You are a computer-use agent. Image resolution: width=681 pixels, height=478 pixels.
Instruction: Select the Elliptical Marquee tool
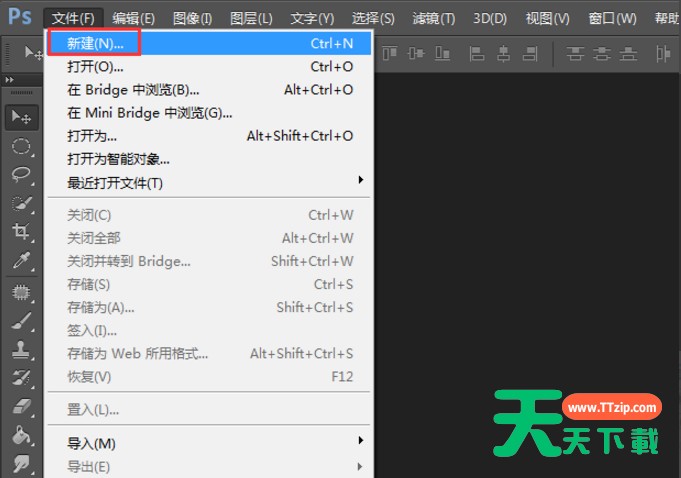pyautogui.click(x=21, y=146)
